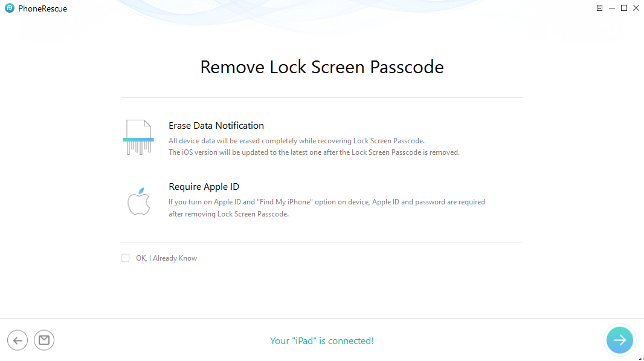Screen dimensions: 644x361
Task: Check the OK, I Already Know box
Action: point(125,258)
